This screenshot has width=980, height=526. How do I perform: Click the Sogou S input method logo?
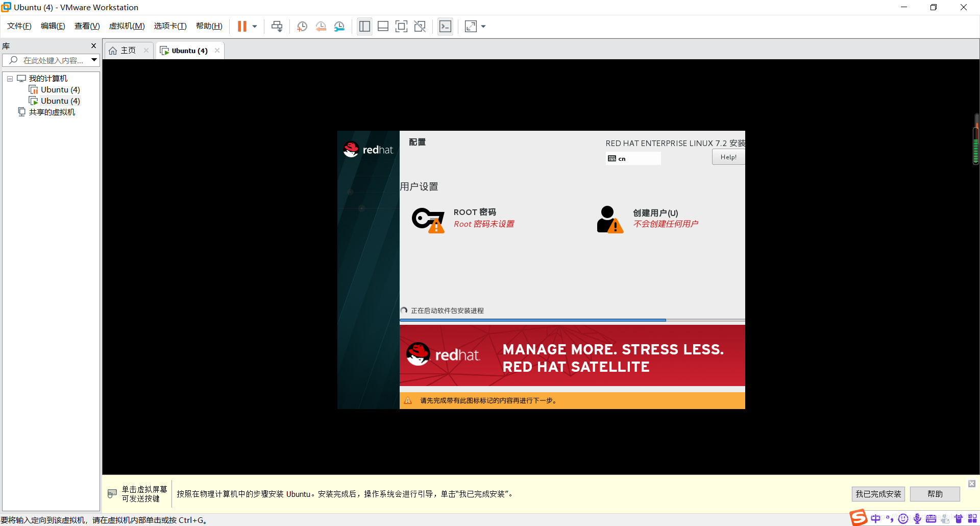click(x=859, y=517)
